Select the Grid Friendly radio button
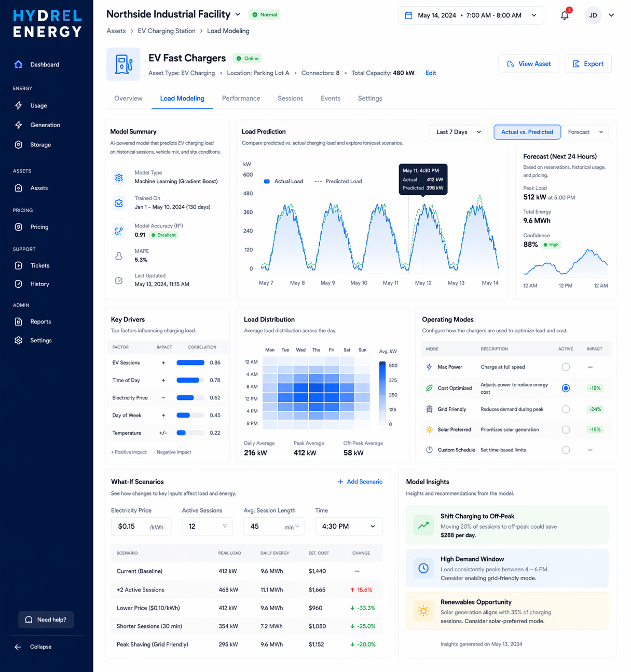Viewport: 631px width, 672px height. tap(566, 409)
